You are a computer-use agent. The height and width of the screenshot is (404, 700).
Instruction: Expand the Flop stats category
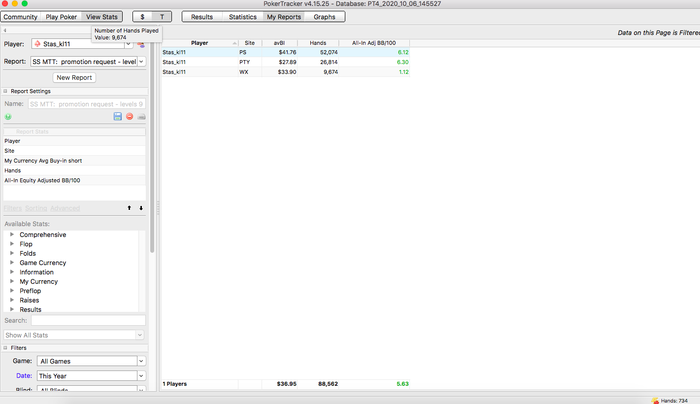[12, 244]
